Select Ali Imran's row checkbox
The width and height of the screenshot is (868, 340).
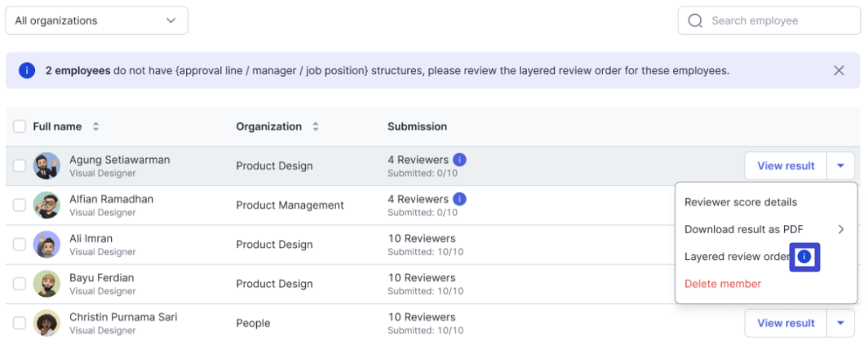click(x=20, y=245)
